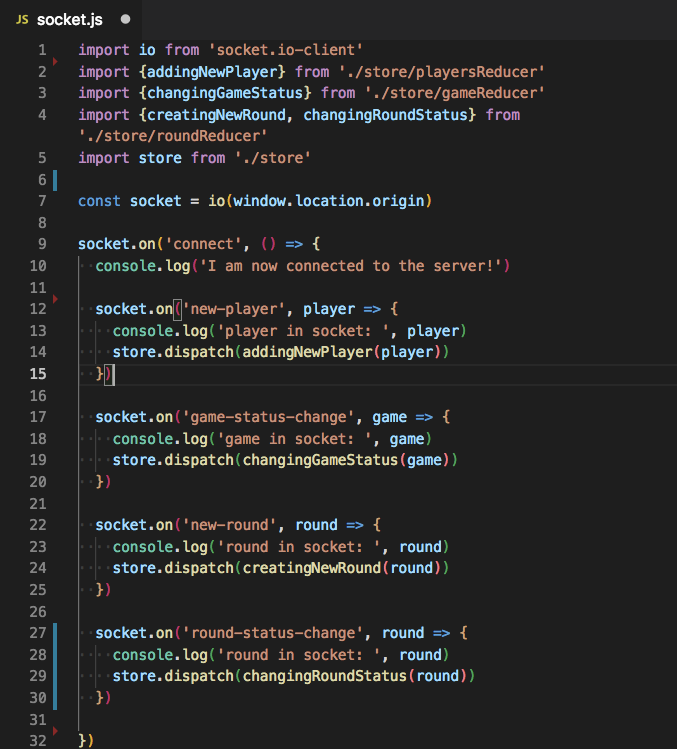Image resolution: width=677 pixels, height=749 pixels.
Task: Click the red fold marker near line 12
Action: coord(55,299)
